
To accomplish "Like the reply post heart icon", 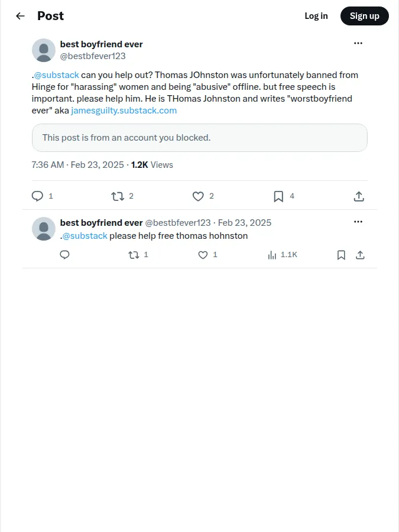I will pyautogui.click(x=203, y=255).
